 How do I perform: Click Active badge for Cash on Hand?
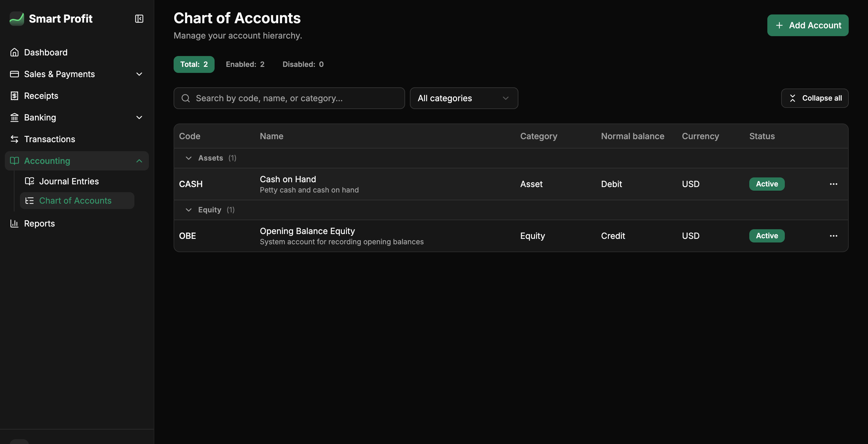click(766, 184)
